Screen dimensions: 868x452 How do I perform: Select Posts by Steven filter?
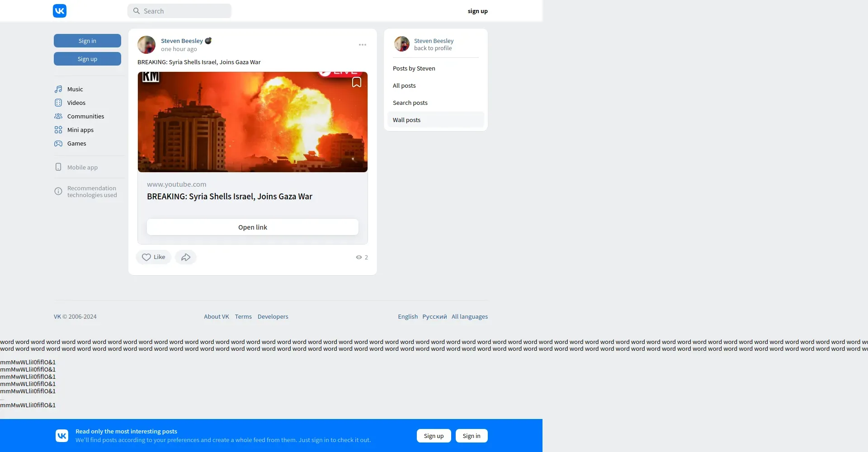coord(436,68)
